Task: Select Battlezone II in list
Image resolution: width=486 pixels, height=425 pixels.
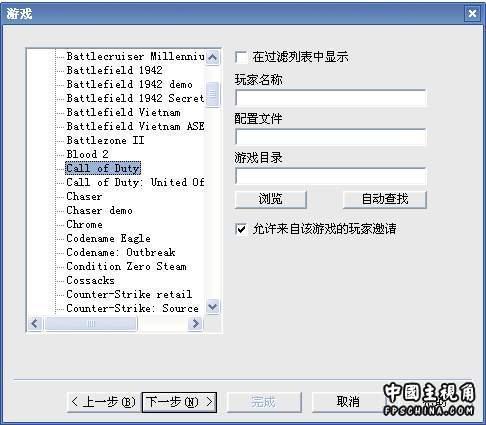Action: coord(105,140)
